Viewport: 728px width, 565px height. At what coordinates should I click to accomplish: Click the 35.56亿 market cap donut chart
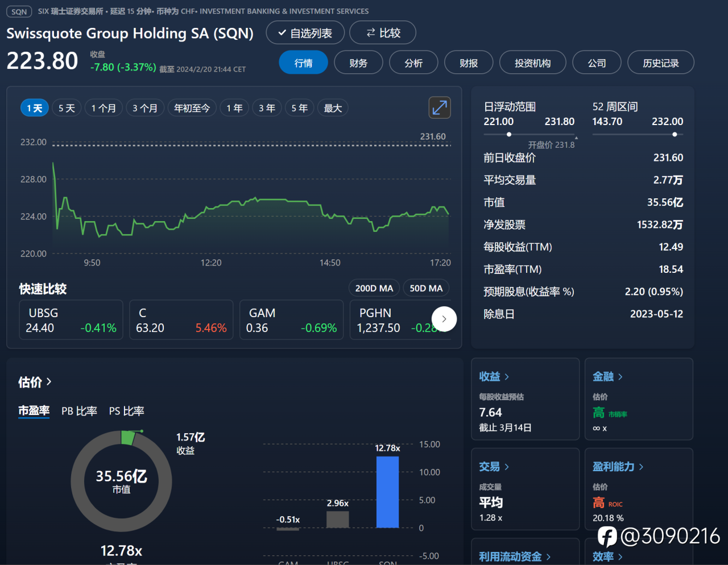click(121, 481)
